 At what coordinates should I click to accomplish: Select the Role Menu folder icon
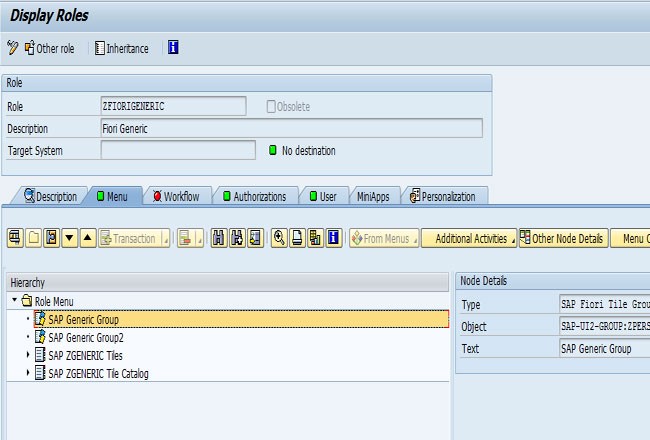(27, 300)
